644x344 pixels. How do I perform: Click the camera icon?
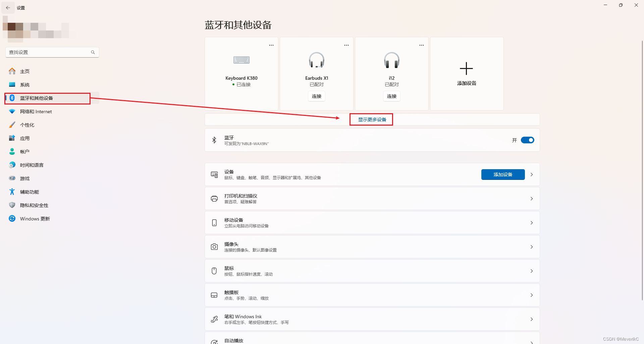pos(214,247)
